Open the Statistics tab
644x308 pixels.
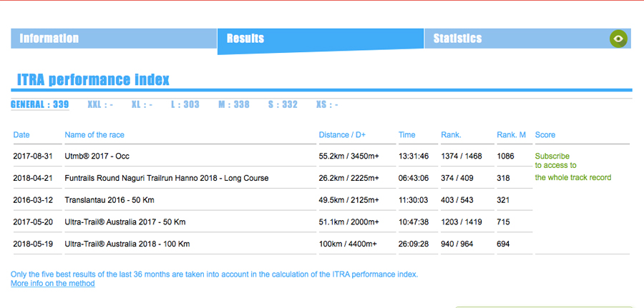coord(457,39)
